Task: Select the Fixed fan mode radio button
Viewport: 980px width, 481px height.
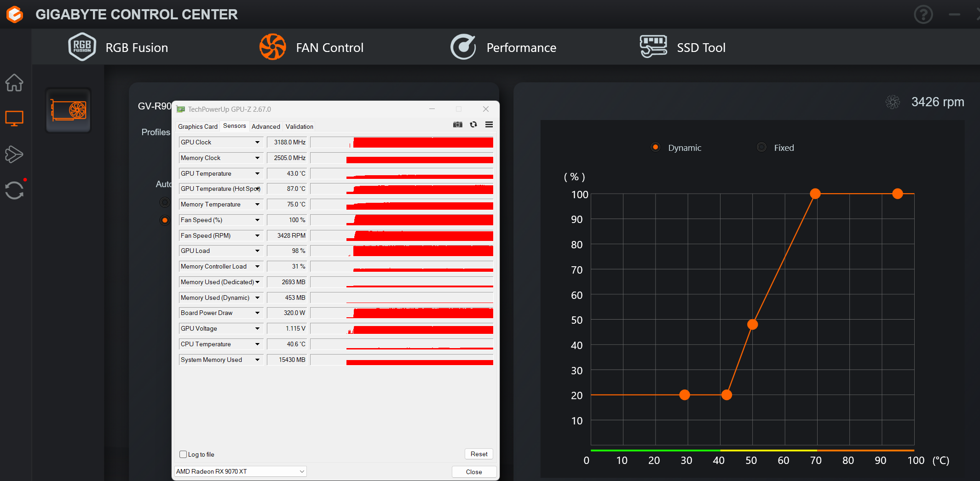Action: [x=761, y=147]
